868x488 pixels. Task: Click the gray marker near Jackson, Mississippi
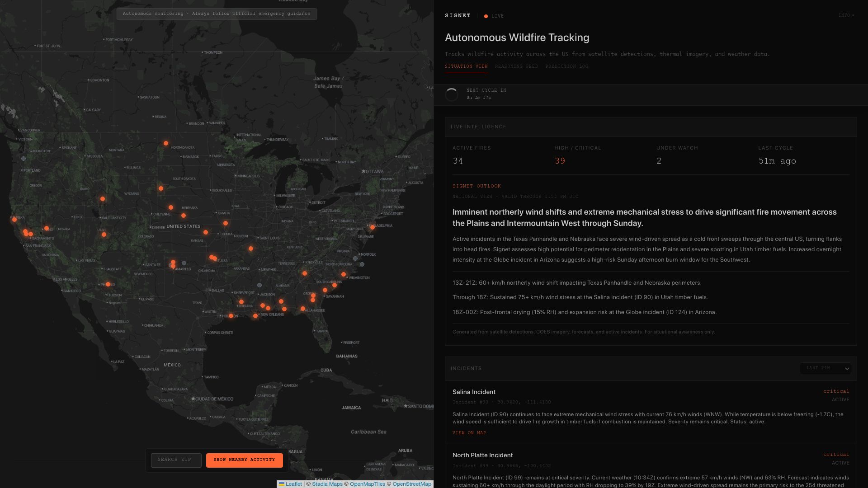[259, 285]
